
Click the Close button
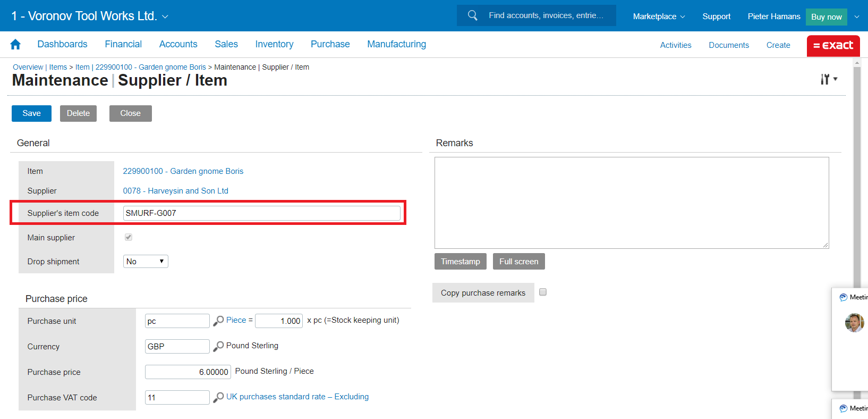131,113
